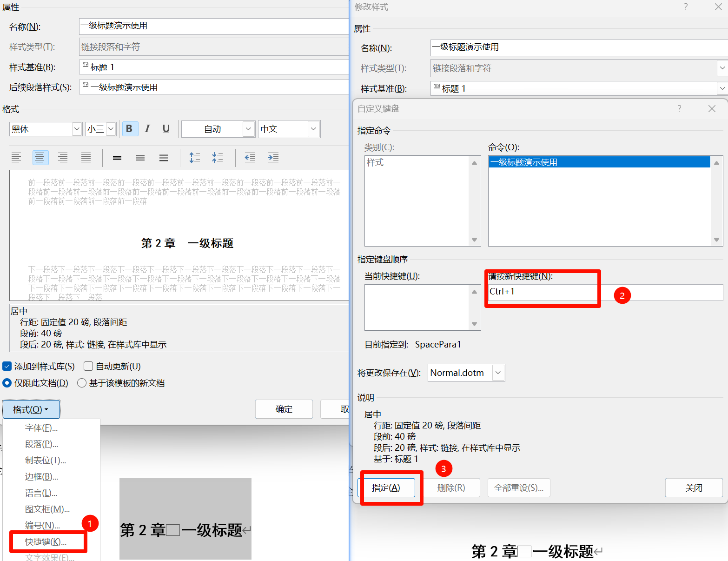Open Normal.dotm save location dropdown
The image size is (728, 561).
click(498, 373)
